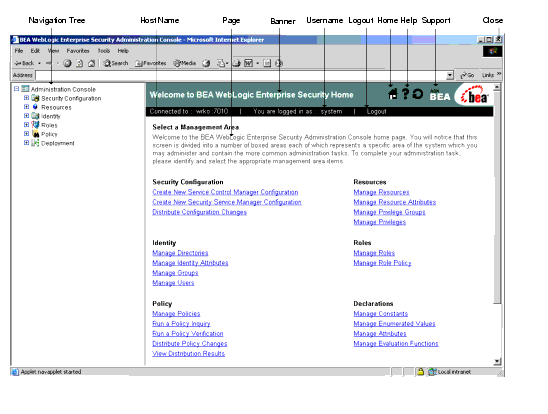This screenshot has width=548, height=414.
Task: Open Create New Service Control Manager Configuration
Action: pyautogui.click(x=225, y=192)
